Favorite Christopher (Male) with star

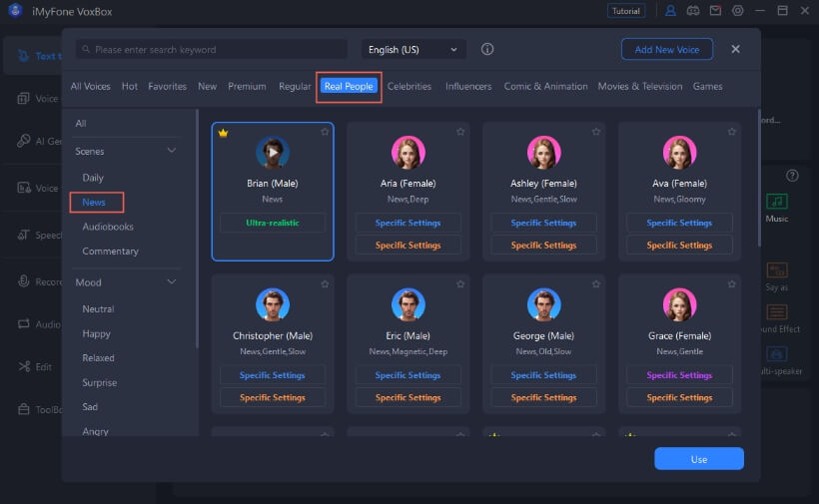325,283
